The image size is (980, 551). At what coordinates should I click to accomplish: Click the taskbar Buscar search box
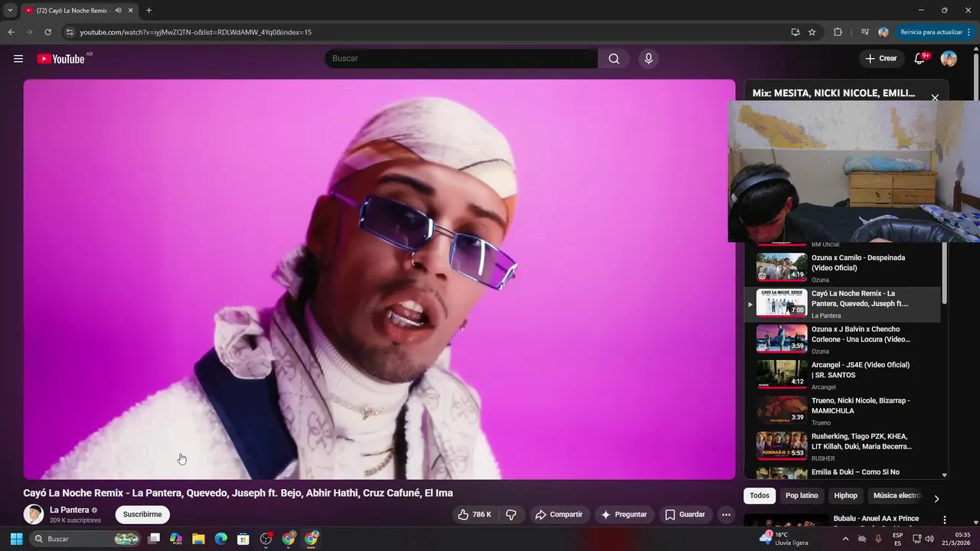pyautogui.click(x=86, y=539)
